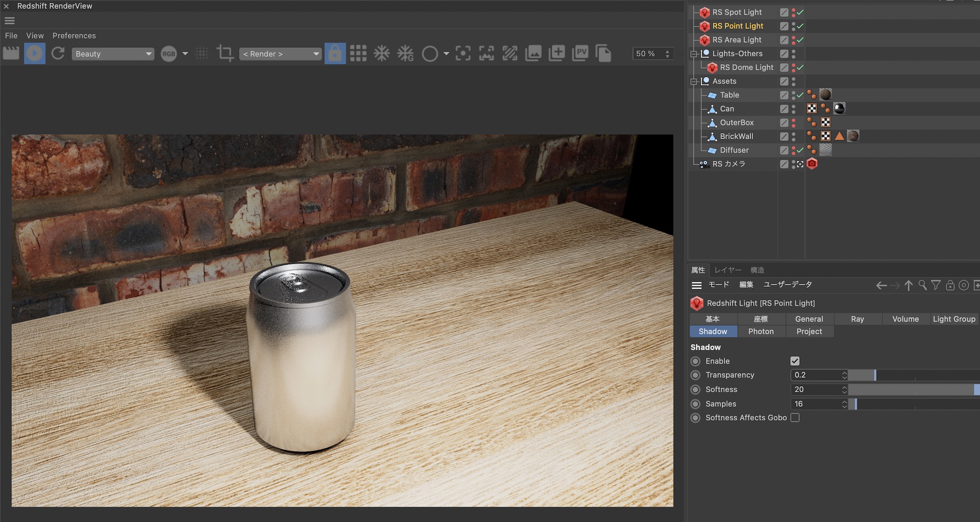Open the Preferences menu
The height and width of the screenshot is (522, 980).
(x=74, y=36)
